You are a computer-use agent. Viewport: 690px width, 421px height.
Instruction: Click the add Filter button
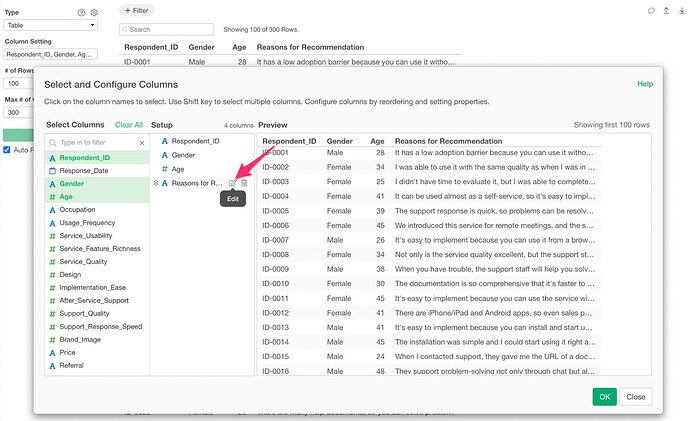(x=138, y=10)
